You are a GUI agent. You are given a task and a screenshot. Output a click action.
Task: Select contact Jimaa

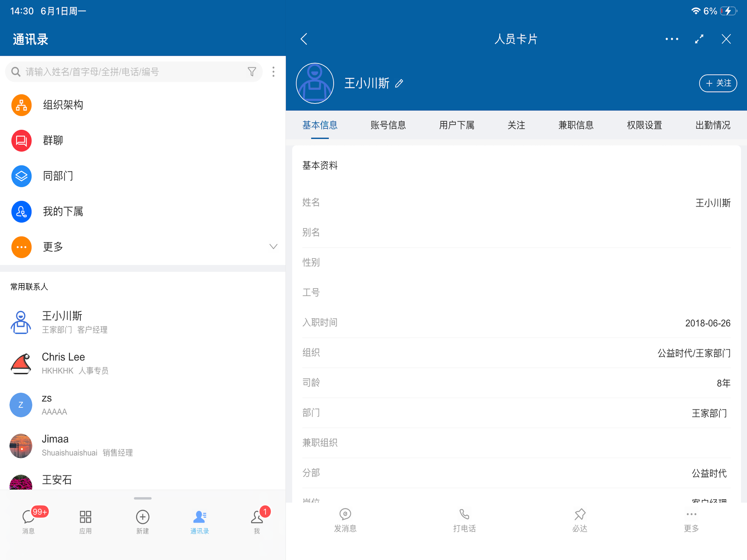[x=142, y=446]
